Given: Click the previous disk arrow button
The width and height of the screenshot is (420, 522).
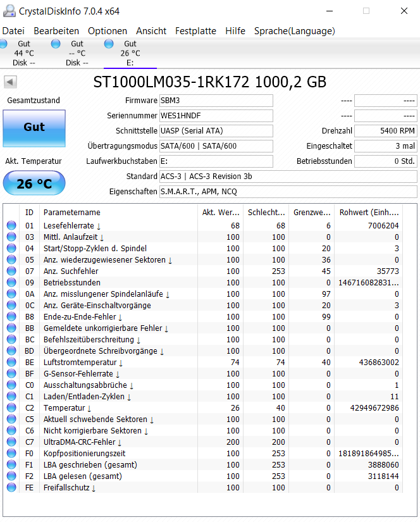Looking at the screenshot, I should pyautogui.click(x=10, y=82).
